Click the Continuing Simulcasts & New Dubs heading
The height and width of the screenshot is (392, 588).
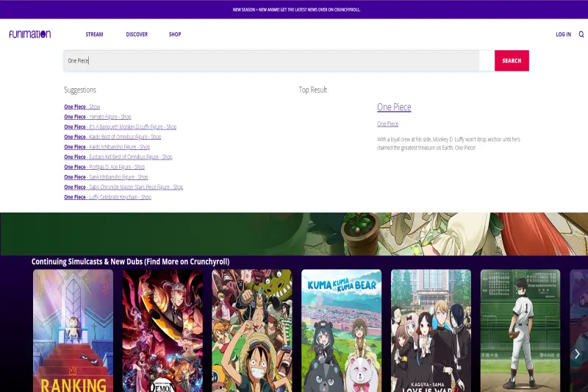(x=130, y=262)
